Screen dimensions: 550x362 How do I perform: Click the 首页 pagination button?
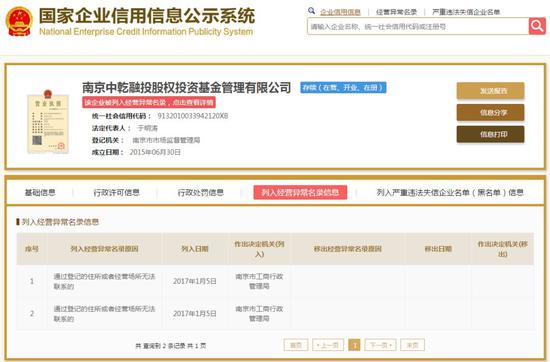(x=296, y=345)
